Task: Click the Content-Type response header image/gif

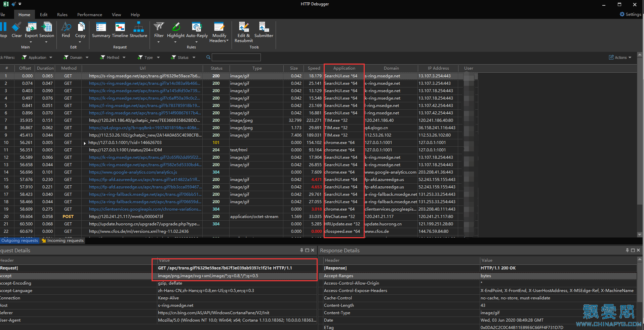Action: point(490,313)
